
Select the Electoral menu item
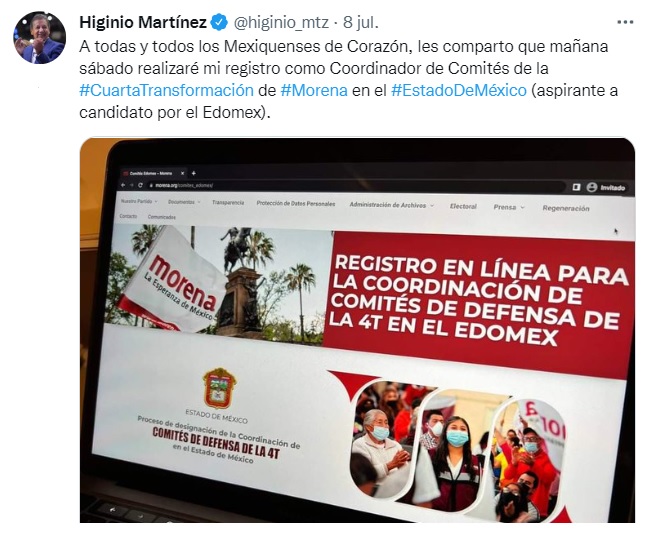(463, 206)
